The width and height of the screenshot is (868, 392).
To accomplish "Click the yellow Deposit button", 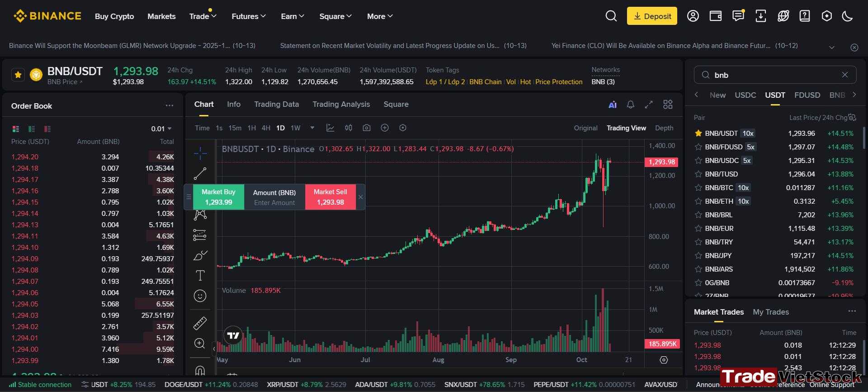I will 652,16.
